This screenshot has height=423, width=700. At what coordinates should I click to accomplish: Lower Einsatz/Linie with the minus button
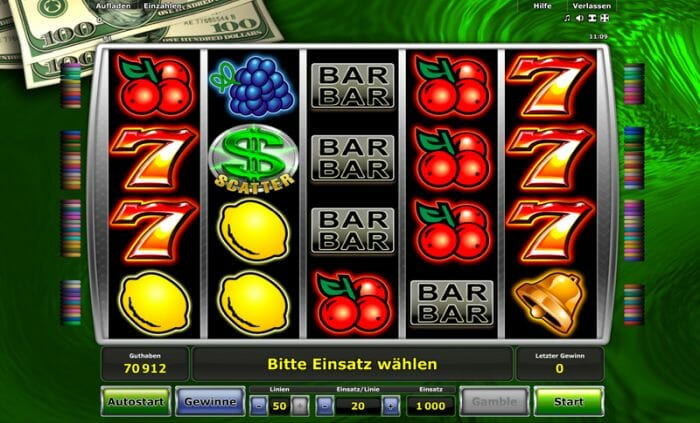[325, 406]
